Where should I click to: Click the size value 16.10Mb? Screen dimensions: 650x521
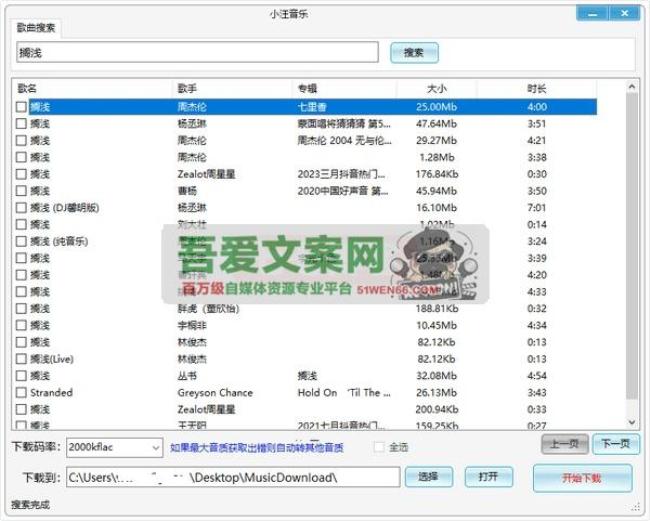click(437, 208)
